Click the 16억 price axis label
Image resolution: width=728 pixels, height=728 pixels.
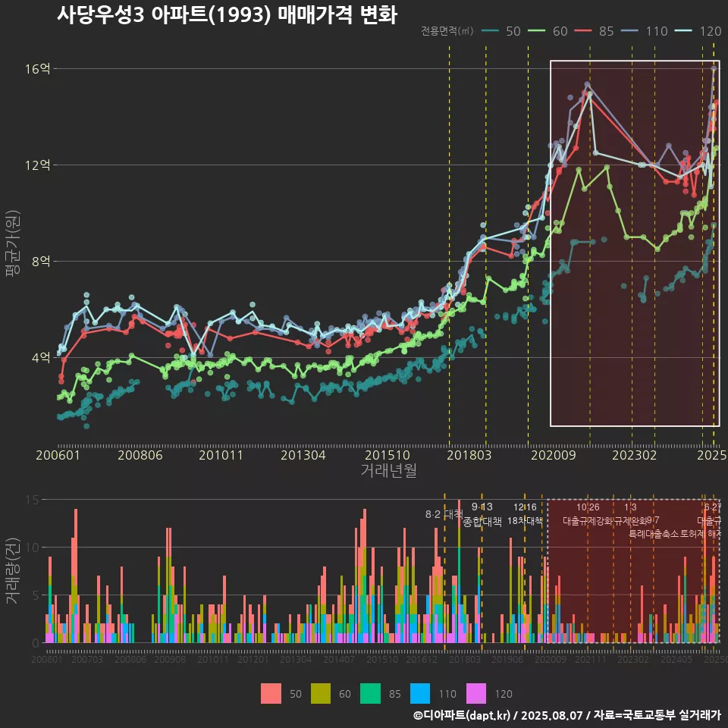[x=38, y=69]
